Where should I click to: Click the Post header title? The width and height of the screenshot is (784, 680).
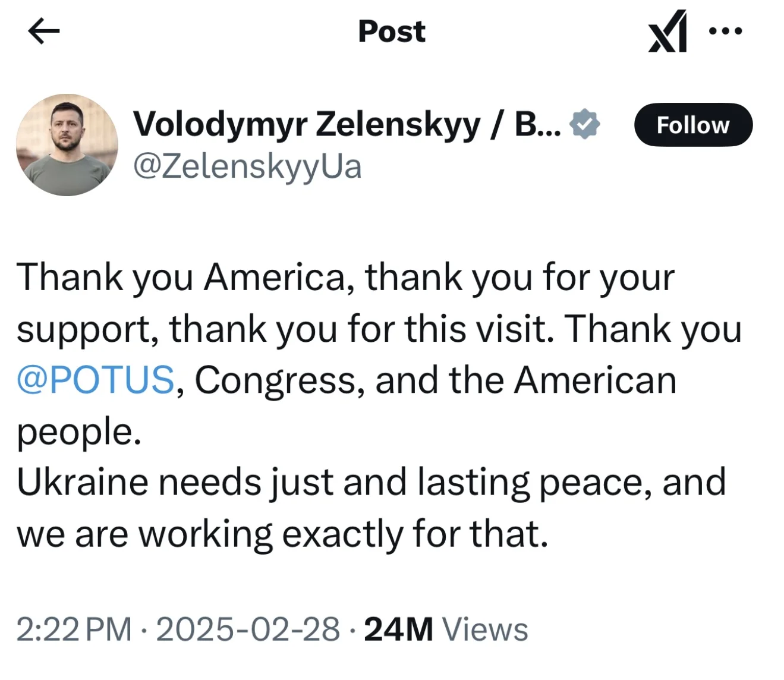(x=392, y=31)
